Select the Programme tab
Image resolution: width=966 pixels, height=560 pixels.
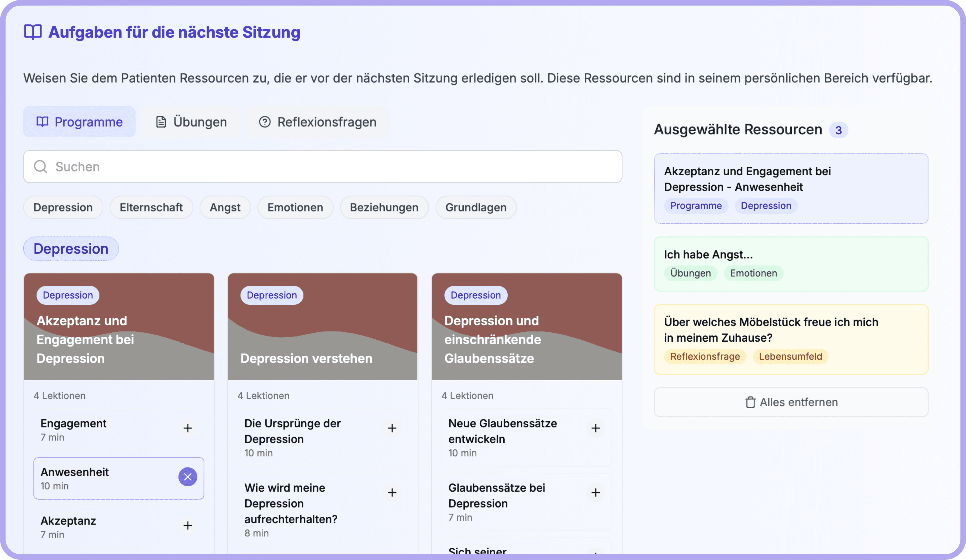[x=79, y=122]
